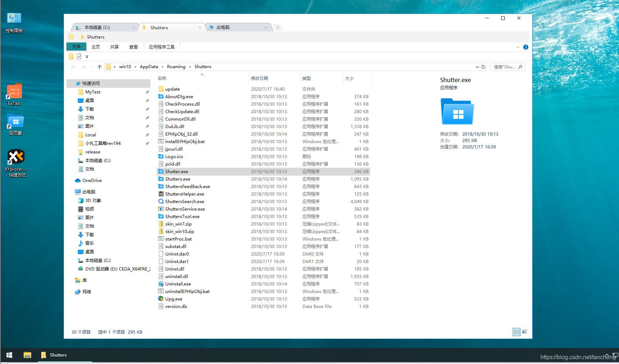Image resolution: width=619 pixels, height=364 pixels.
Task: Open Explorer help with the question mark
Action: (526, 47)
